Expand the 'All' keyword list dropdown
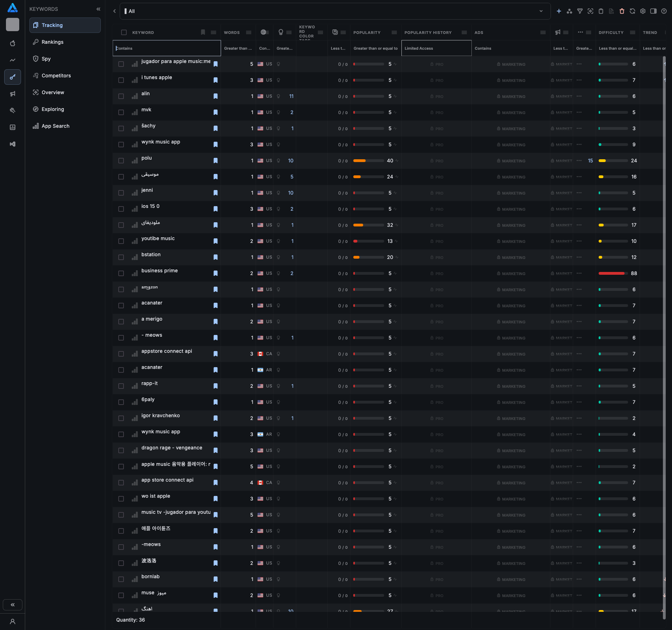Image resolution: width=672 pixels, height=630 pixels. [541, 11]
